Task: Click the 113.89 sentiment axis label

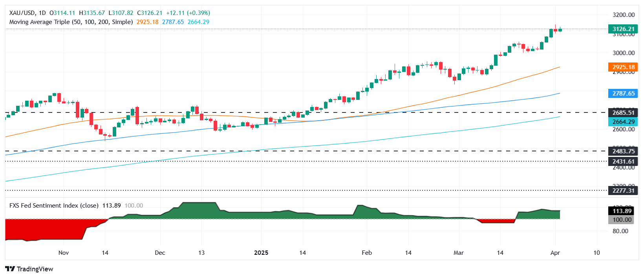Action: click(622, 211)
